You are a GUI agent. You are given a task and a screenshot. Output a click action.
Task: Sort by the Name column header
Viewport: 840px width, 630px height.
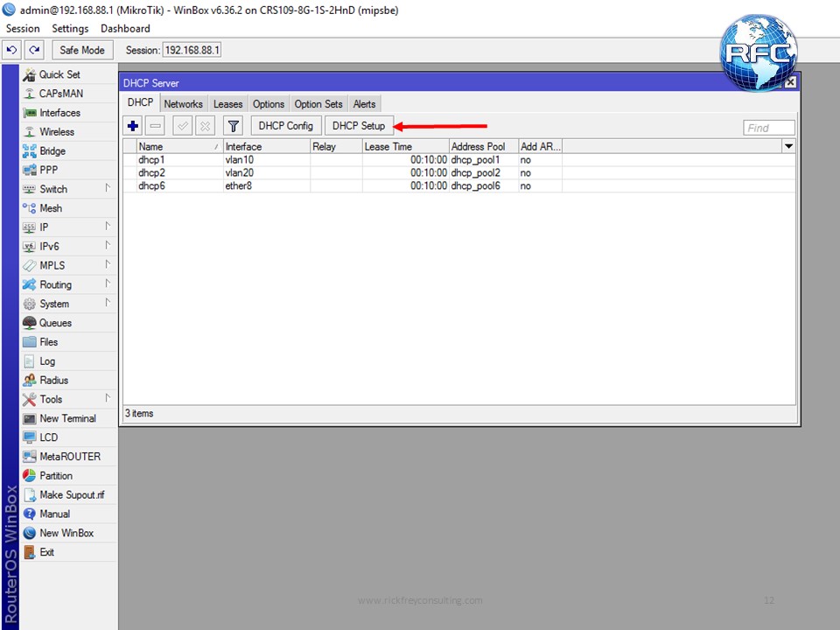(x=179, y=146)
